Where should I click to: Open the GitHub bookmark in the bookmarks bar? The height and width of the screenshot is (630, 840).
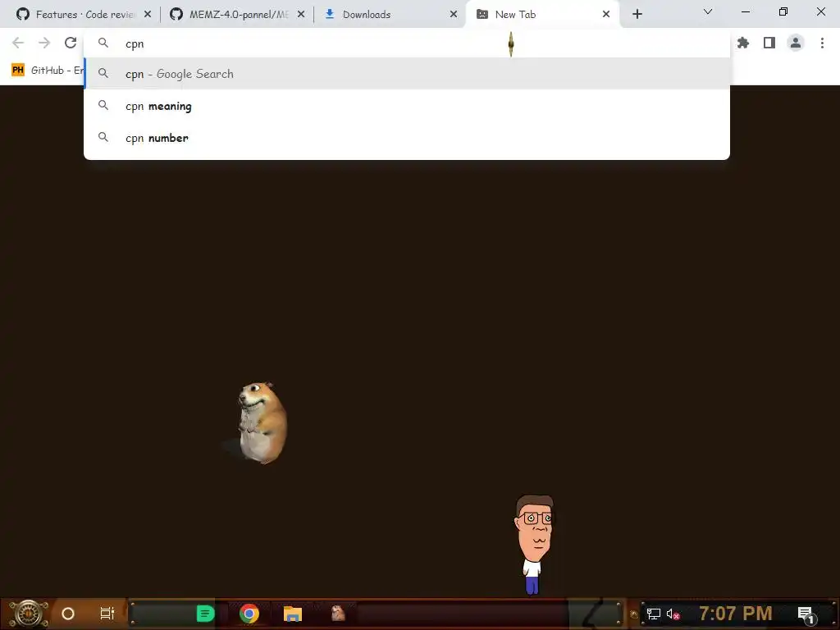click(x=48, y=71)
